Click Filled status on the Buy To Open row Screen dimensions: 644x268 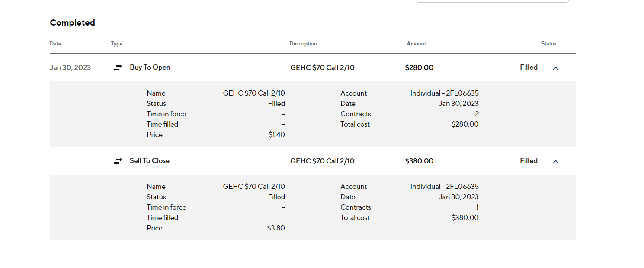point(529,67)
